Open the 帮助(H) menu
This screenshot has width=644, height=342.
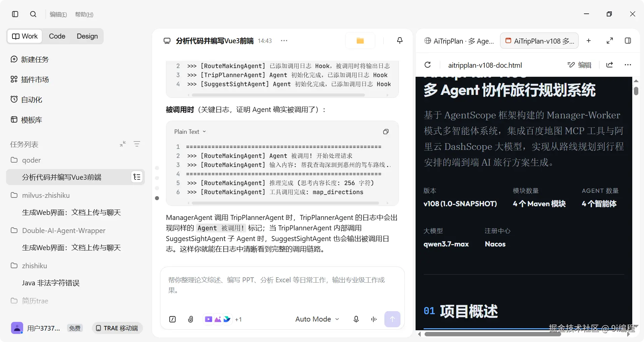pos(84,14)
